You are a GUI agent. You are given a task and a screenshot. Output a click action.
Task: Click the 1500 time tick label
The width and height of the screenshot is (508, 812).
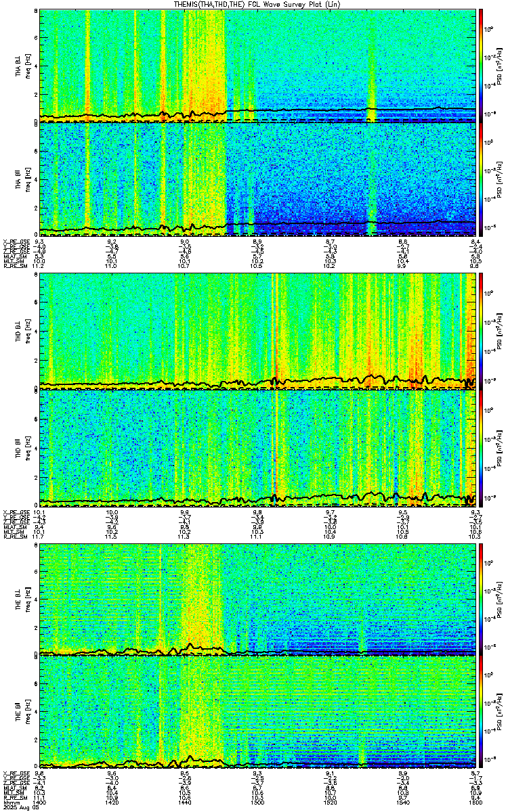point(257,804)
